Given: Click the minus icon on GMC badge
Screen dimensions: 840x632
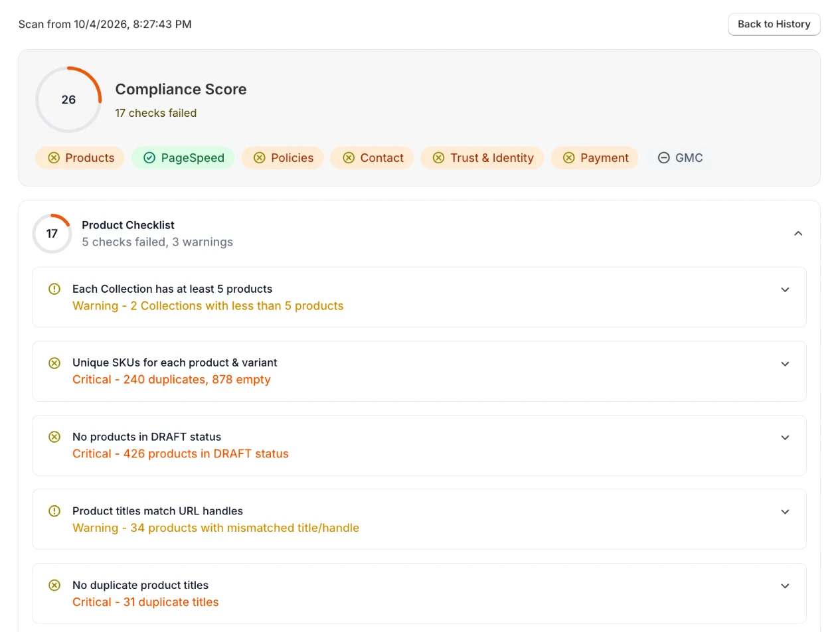Looking at the screenshot, I should pyautogui.click(x=663, y=158).
